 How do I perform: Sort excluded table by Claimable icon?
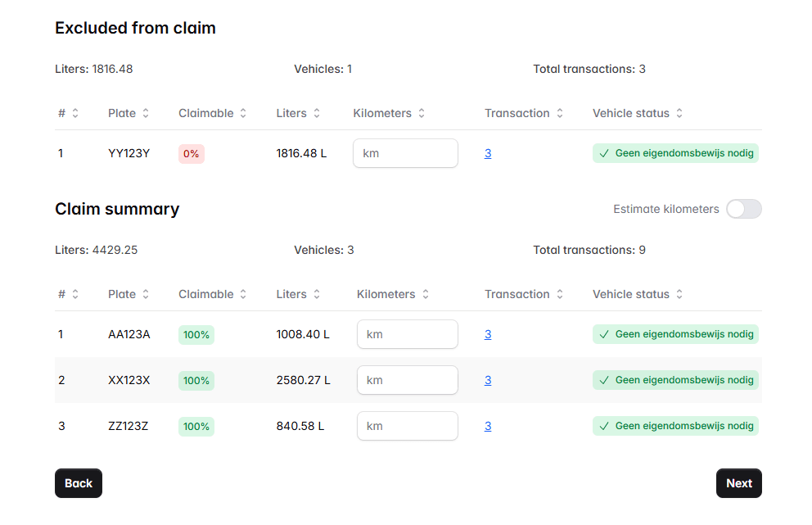click(x=243, y=114)
